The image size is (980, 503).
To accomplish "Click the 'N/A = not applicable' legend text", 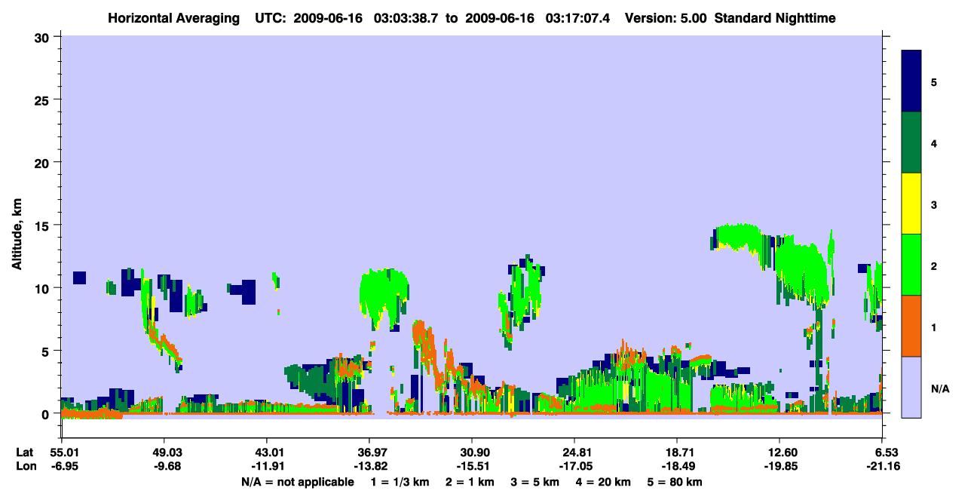I will tap(298, 482).
